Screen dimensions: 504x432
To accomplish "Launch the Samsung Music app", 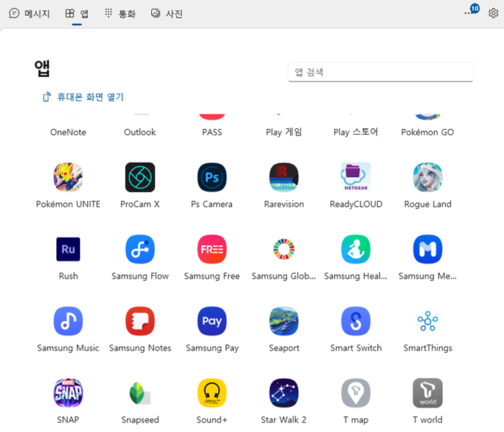I will [x=68, y=321].
